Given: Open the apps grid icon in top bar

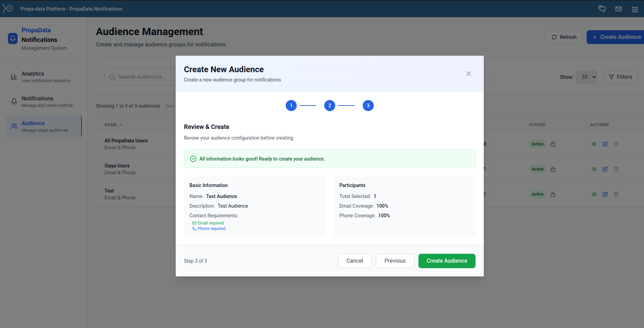Looking at the screenshot, I should (x=635, y=9).
